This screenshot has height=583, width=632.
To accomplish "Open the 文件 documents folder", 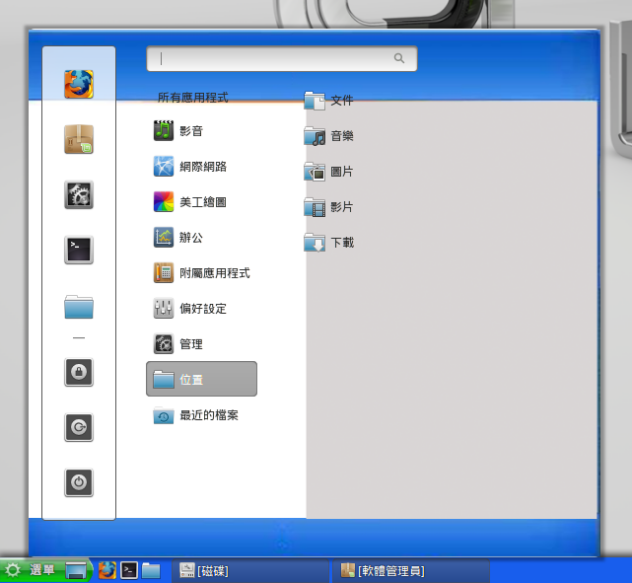I will point(329,100).
